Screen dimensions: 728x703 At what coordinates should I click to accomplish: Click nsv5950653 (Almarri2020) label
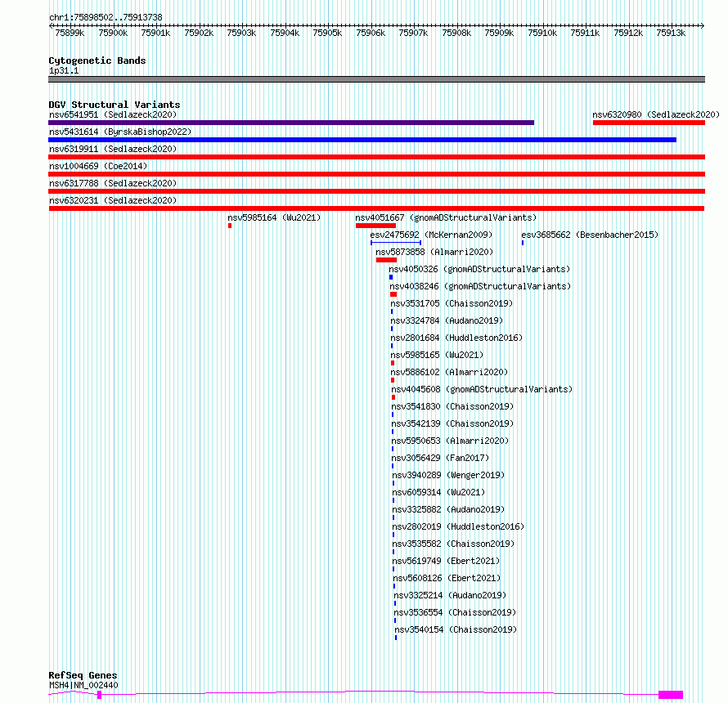click(450, 441)
